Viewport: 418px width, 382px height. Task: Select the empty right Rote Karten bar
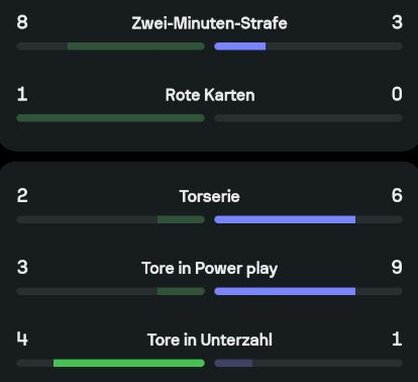(x=308, y=118)
